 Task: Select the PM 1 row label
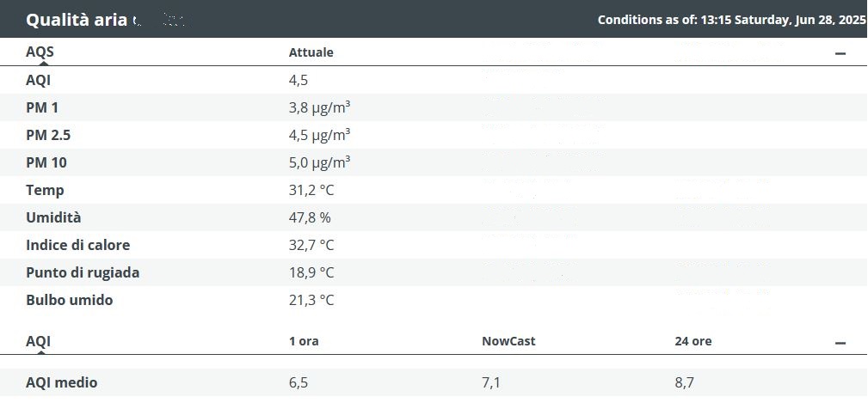42,107
